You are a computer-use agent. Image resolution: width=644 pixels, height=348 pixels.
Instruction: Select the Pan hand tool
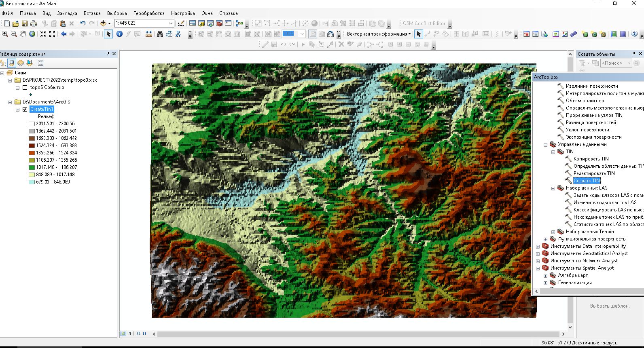pyautogui.click(x=23, y=34)
